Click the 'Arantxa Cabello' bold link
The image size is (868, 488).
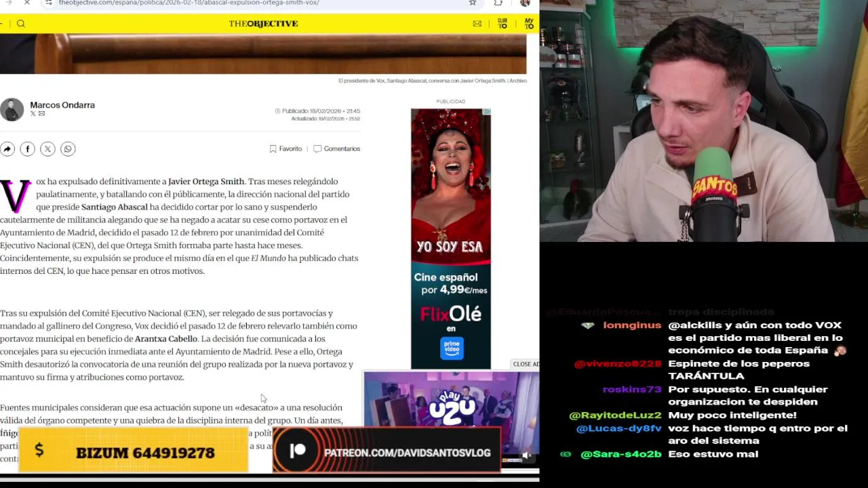point(166,339)
